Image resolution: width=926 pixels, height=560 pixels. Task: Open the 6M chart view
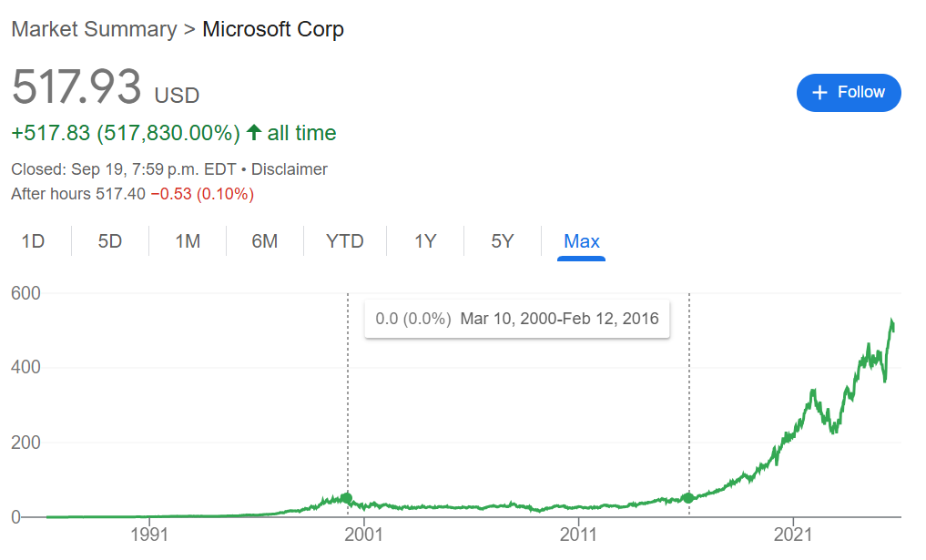[x=264, y=240]
